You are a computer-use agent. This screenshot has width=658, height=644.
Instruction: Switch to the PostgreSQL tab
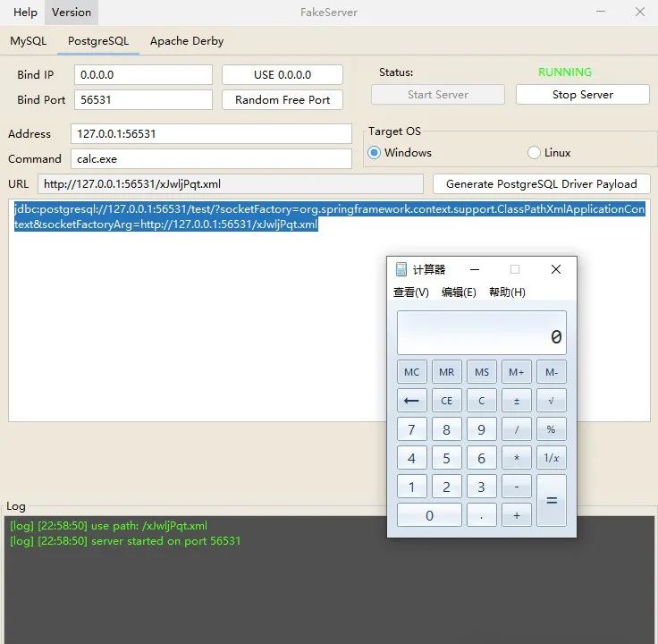98,41
